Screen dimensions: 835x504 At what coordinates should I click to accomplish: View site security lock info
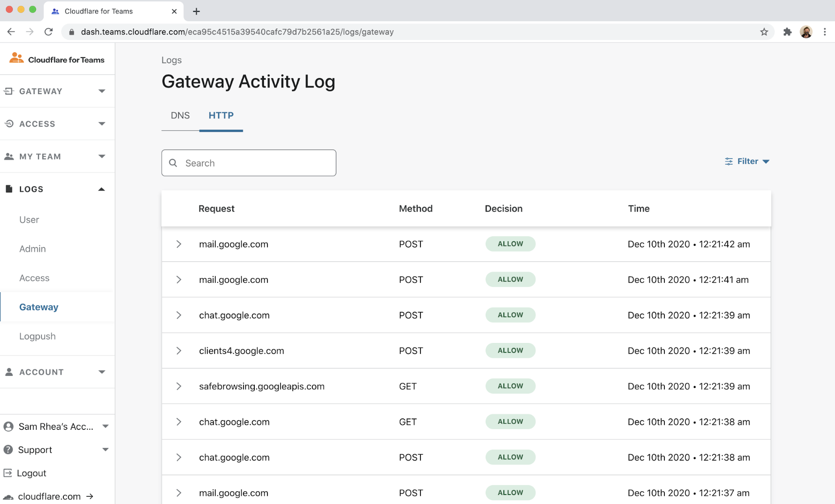pyautogui.click(x=72, y=32)
